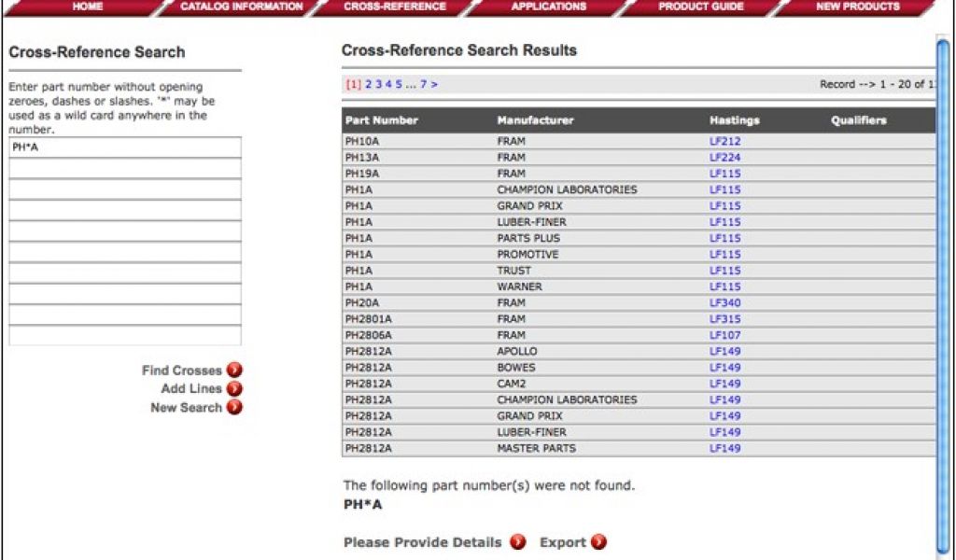Click the Please Provide Details label
956x560 pixels.
tap(423, 542)
